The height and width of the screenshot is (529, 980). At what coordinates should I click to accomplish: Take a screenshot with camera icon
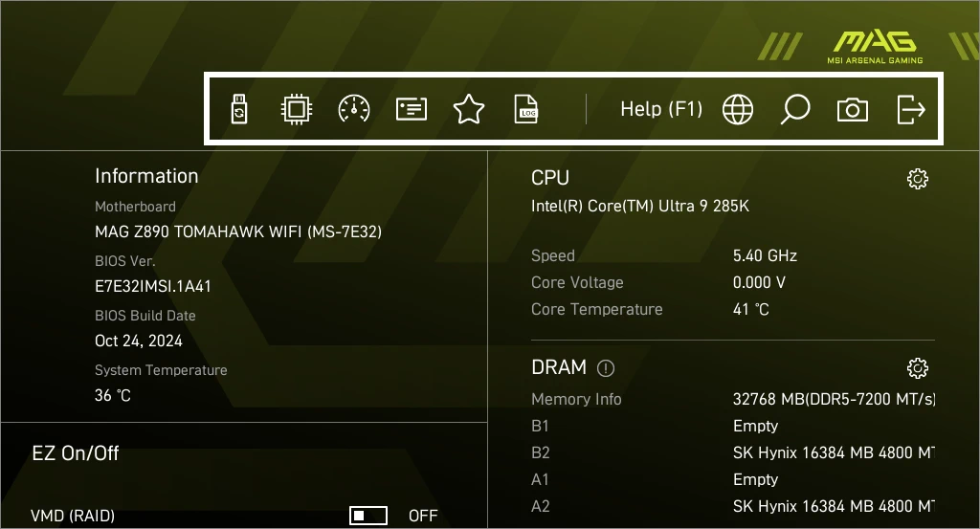(x=853, y=110)
